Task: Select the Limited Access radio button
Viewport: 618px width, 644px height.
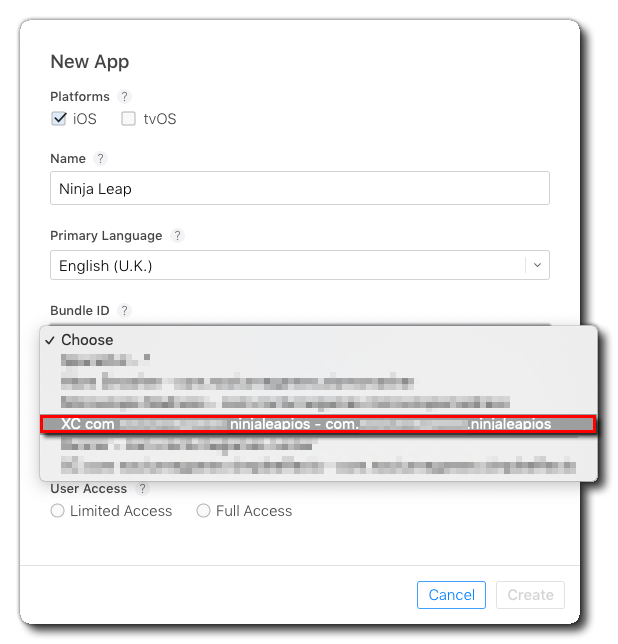Action: 57,511
